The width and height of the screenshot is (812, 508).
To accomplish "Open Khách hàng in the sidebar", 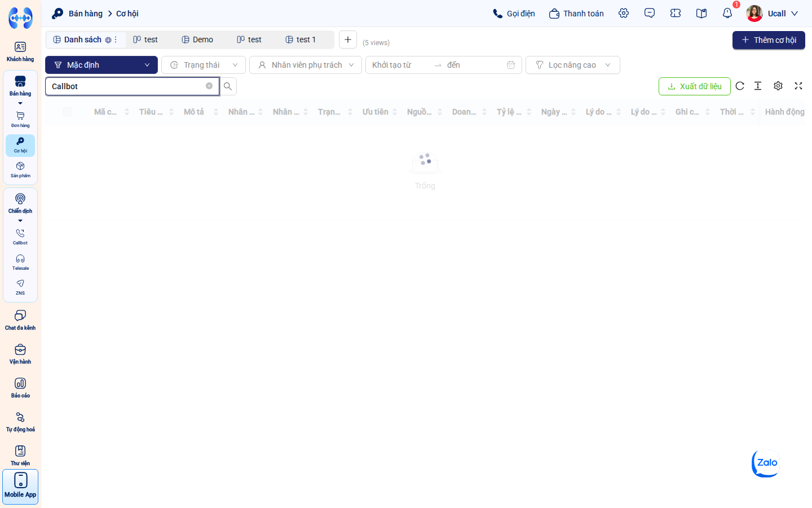I will 20,51.
